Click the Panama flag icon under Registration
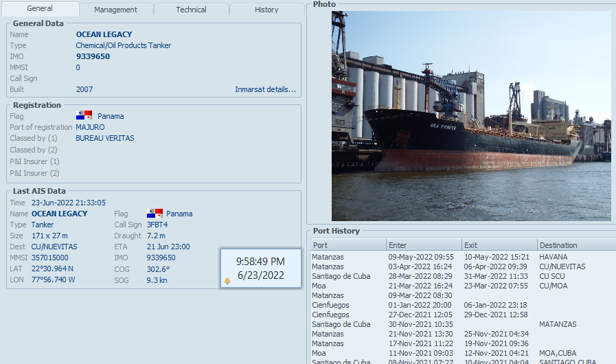The image size is (616, 364). (x=84, y=115)
